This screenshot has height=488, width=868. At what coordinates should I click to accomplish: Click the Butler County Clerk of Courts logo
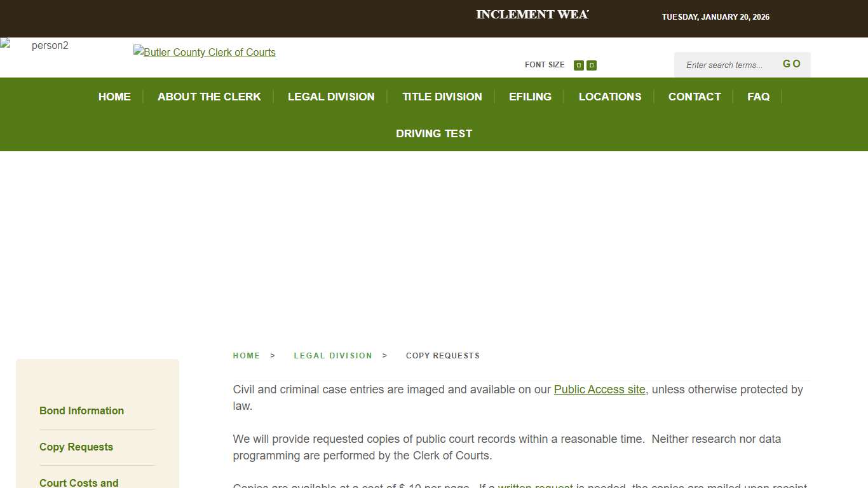point(204,52)
